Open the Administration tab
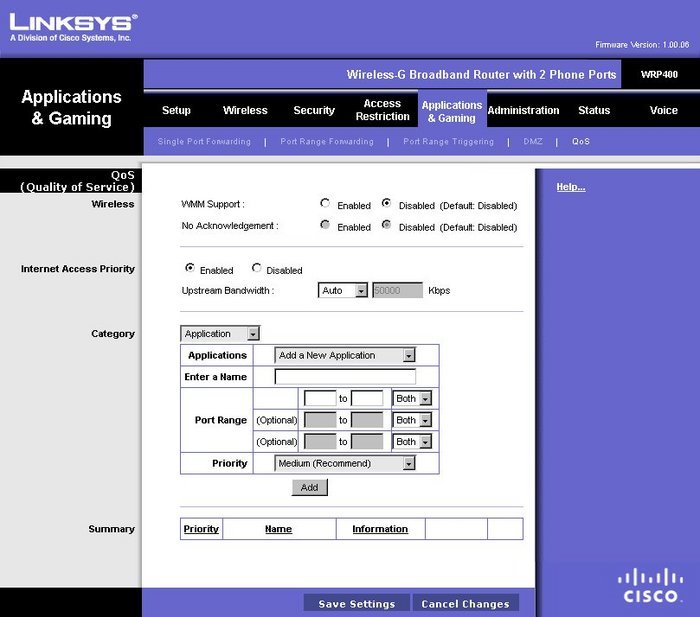Image resolution: width=700 pixels, height=617 pixels. click(x=523, y=110)
